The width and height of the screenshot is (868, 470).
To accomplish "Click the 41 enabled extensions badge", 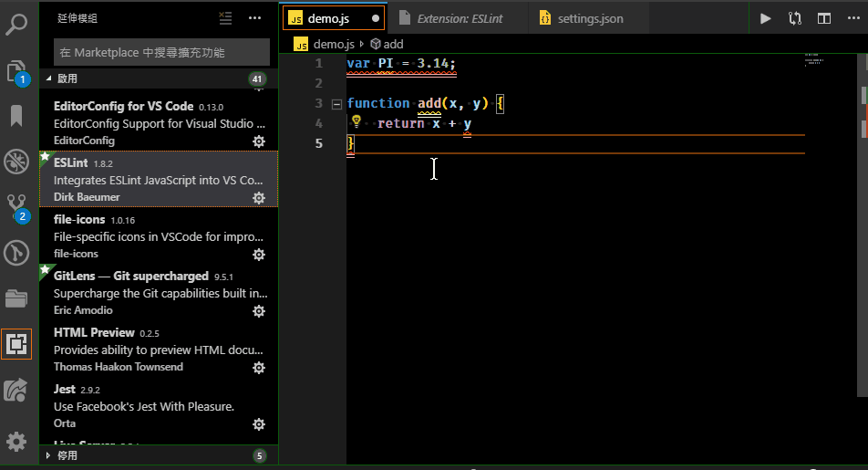I will pos(257,79).
